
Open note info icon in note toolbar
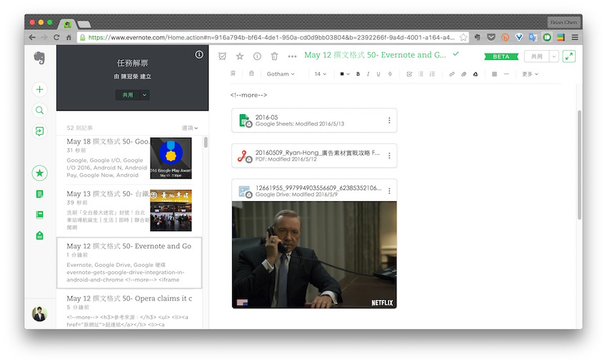click(257, 56)
